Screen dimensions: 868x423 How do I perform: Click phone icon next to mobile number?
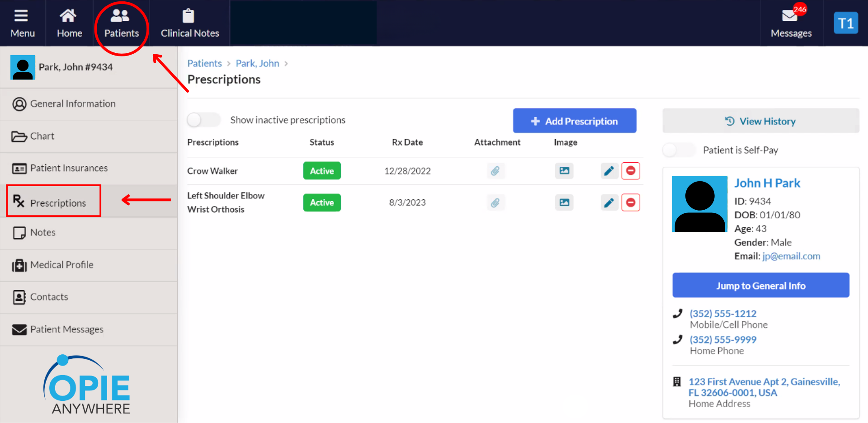tap(678, 314)
